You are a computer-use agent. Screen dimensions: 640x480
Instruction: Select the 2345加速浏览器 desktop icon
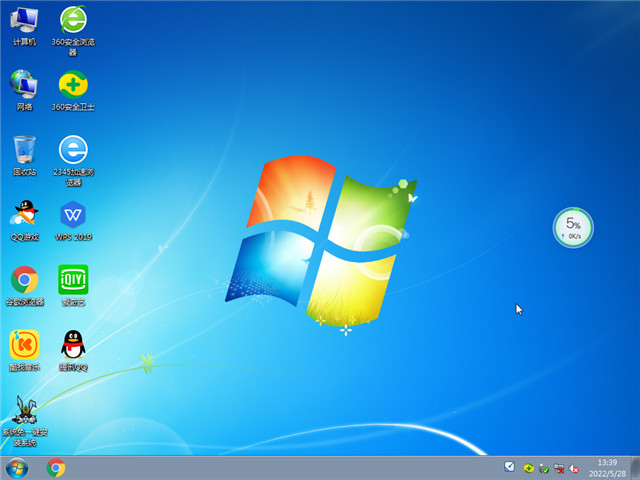click(x=73, y=160)
